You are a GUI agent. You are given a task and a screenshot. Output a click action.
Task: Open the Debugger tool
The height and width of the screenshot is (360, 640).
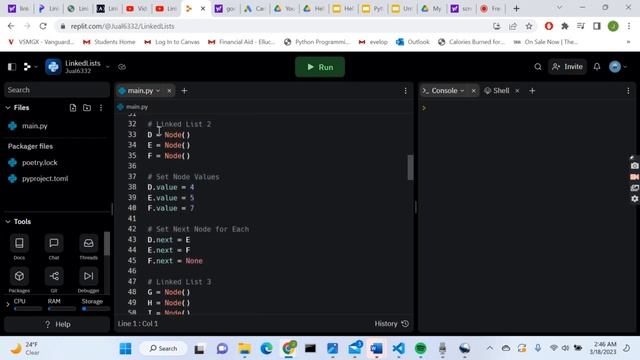89,280
